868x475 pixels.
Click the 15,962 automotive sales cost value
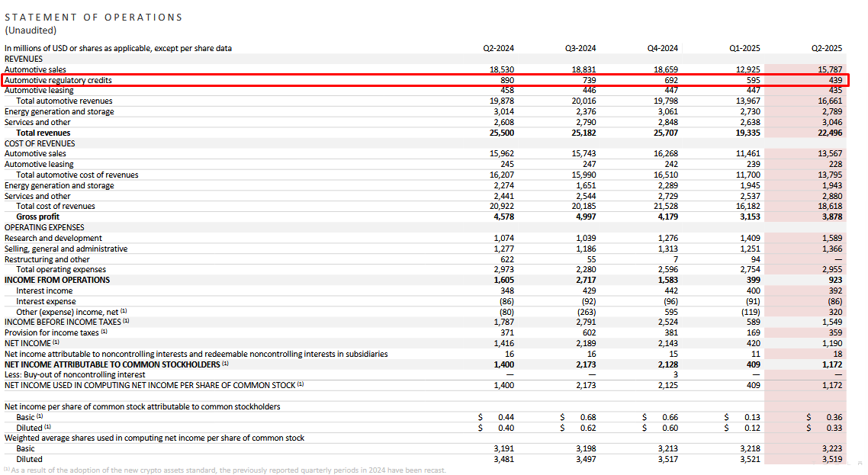click(x=502, y=153)
